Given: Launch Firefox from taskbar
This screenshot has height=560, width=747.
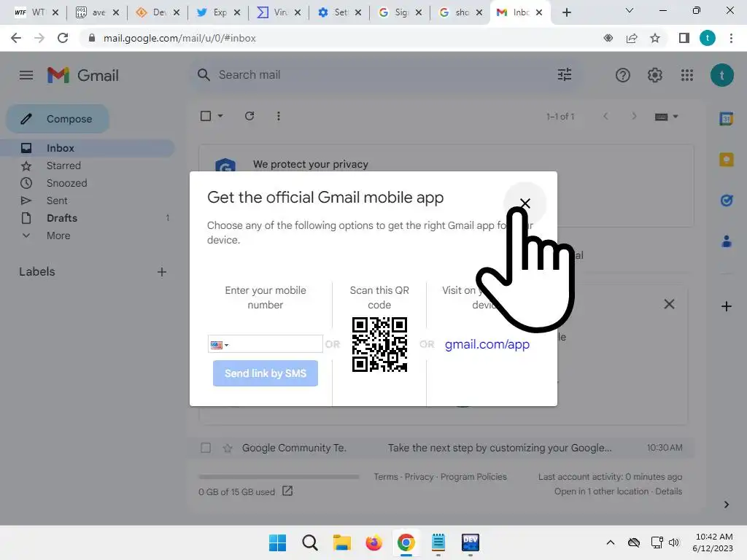Looking at the screenshot, I should pos(374,542).
